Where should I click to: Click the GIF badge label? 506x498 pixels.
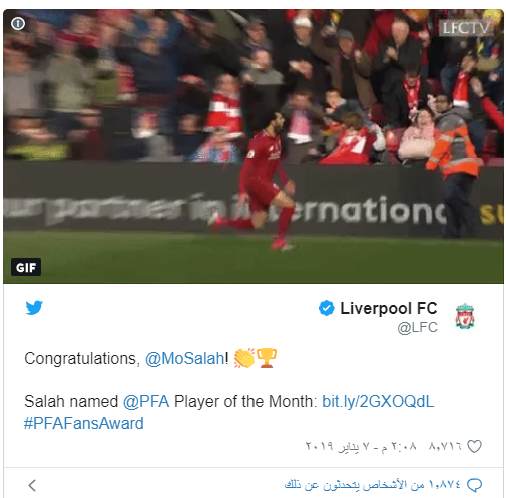pos(26,267)
